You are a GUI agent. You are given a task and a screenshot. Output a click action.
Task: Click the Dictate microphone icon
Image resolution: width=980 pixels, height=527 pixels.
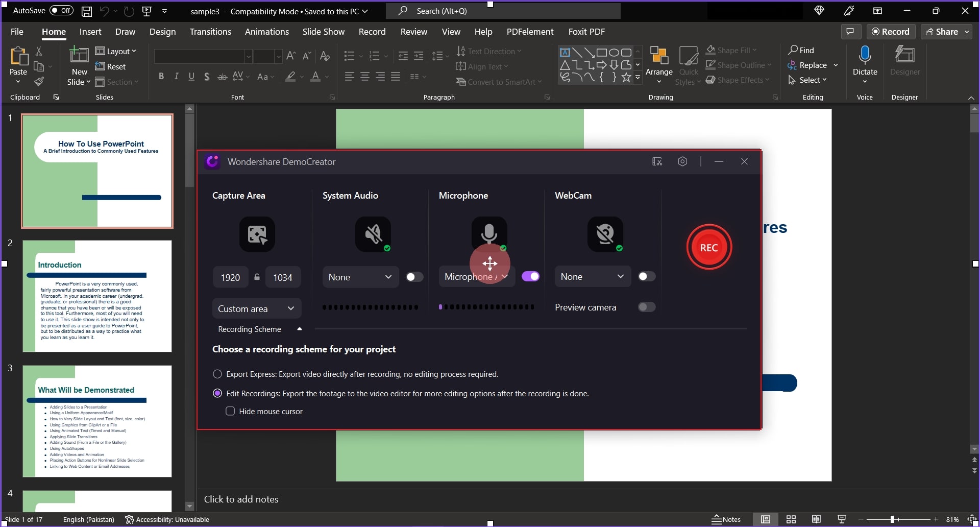[865, 55]
